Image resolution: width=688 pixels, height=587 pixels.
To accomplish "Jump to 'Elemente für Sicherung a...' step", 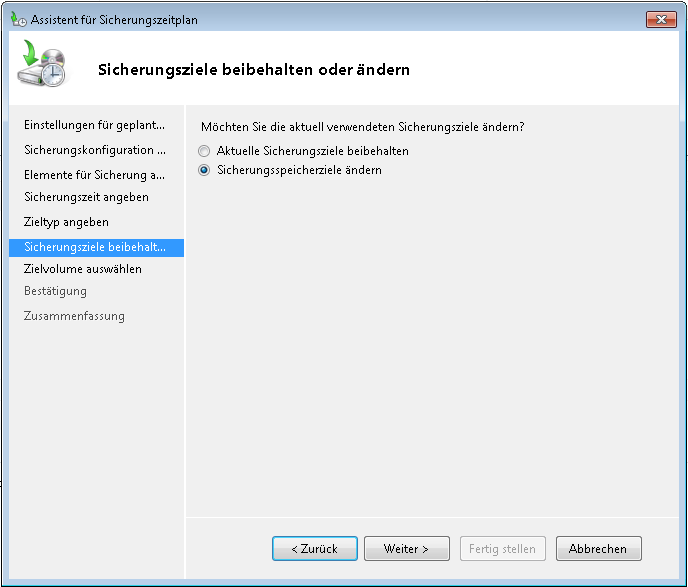I will (94, 174).
